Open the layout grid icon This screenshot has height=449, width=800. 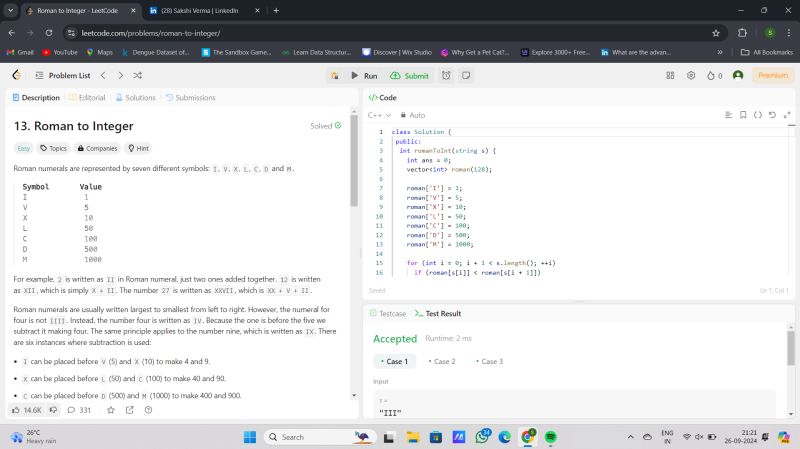coord(670,76)
